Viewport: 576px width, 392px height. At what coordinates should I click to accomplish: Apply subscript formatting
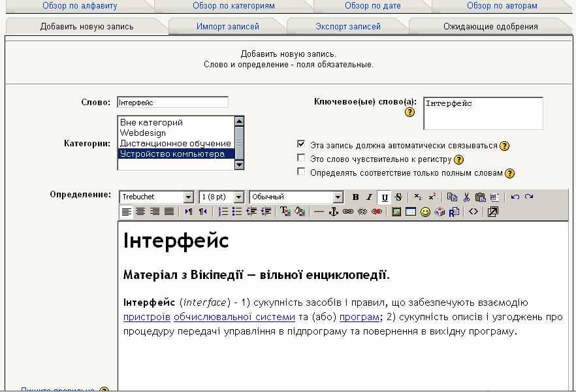[x=418, y=197]
